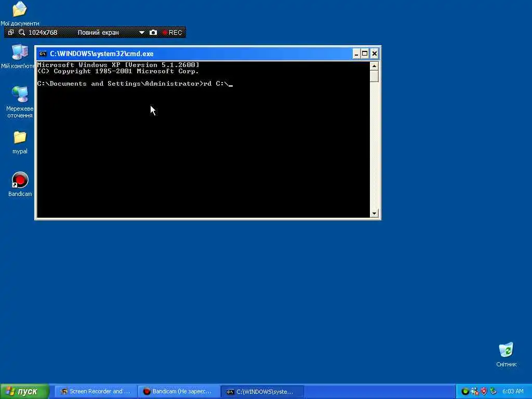532x399 pixels.
Task: Switch to Screen Recorder taskbar item
Action: 96,392
